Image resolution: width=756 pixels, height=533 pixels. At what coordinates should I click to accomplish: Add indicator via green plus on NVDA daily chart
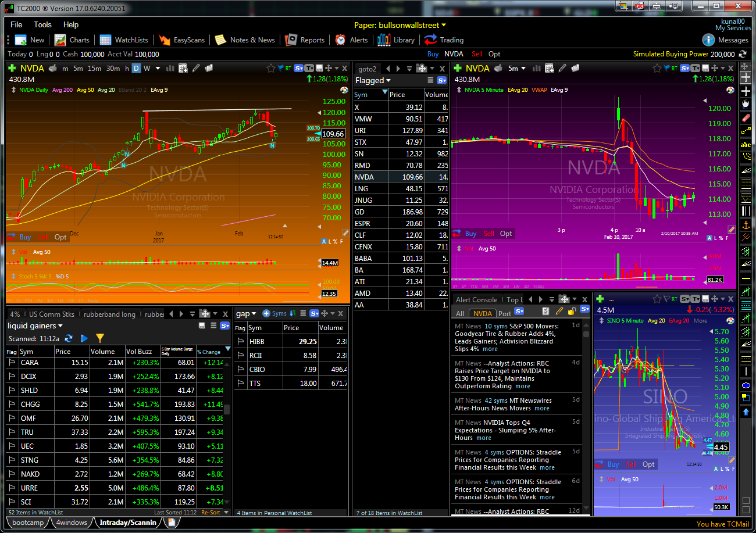click(x=12, y=69)
